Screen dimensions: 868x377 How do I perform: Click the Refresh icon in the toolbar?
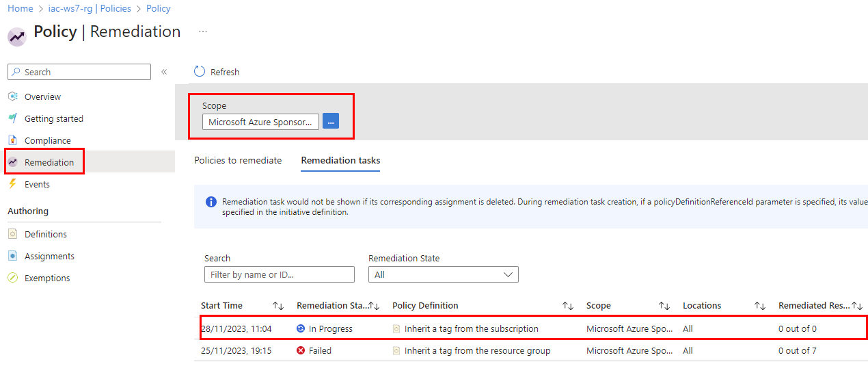tap(200, 72)
